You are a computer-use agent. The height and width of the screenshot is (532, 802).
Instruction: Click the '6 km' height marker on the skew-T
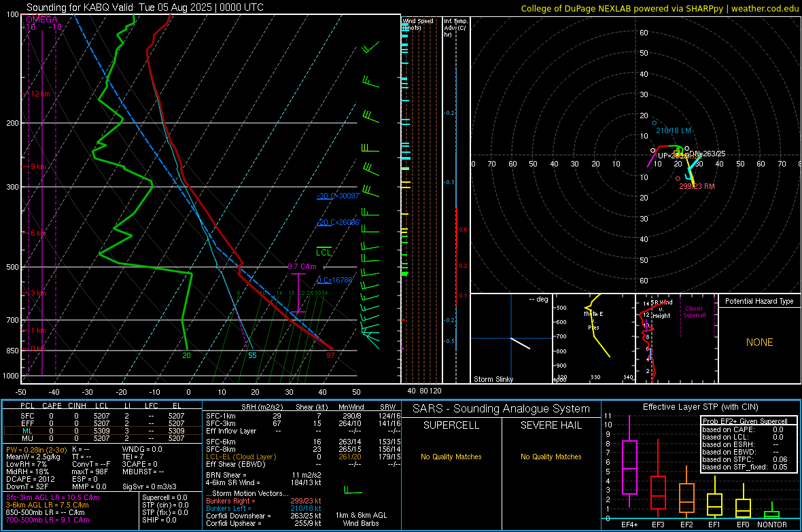pyautogui.click(x=38, y=233)
